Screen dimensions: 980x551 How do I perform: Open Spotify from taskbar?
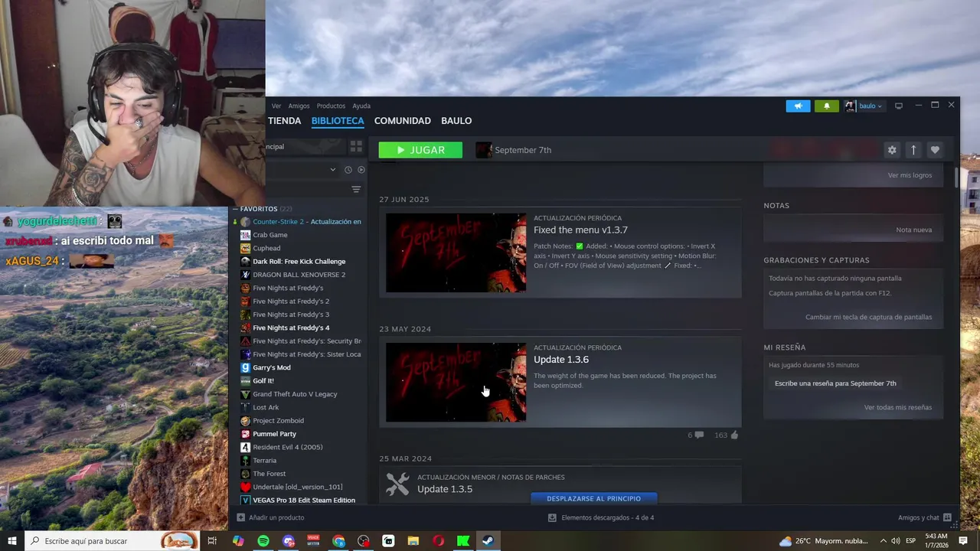263,541
